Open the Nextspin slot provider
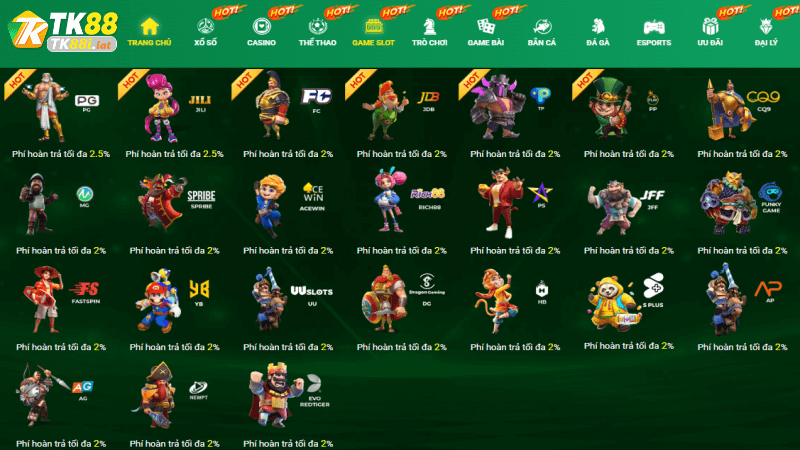The image size is (800, 450). click(174, 405)
